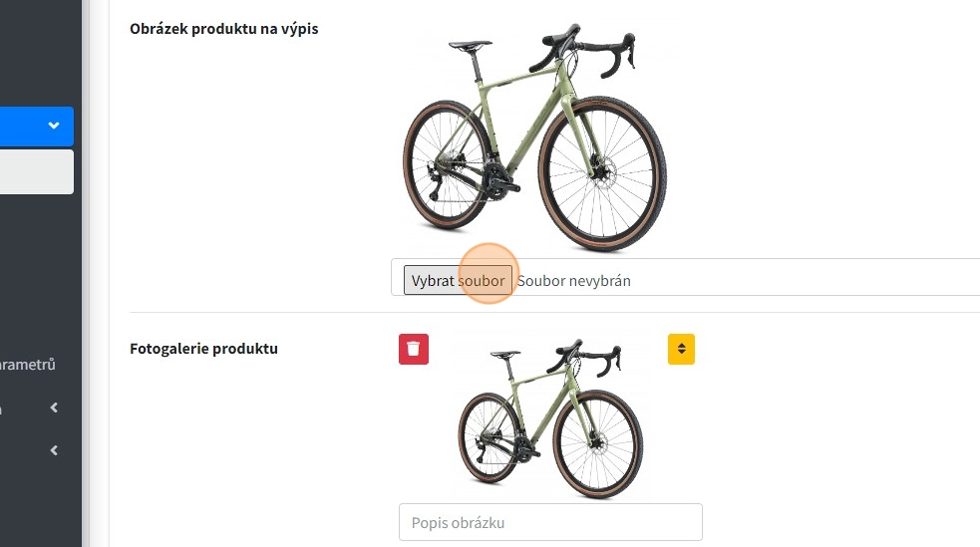Click the large product listing bike image

(533, 139)
